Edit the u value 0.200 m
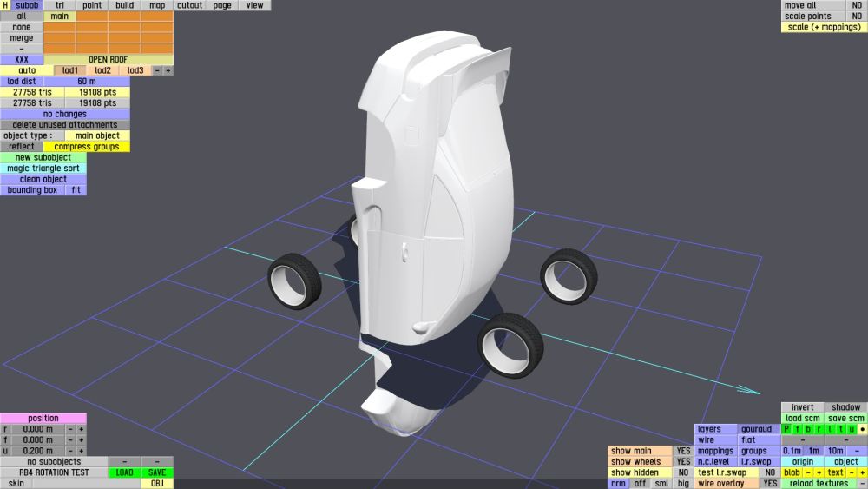This screenshot has width=868, height=489. (37, 451)
